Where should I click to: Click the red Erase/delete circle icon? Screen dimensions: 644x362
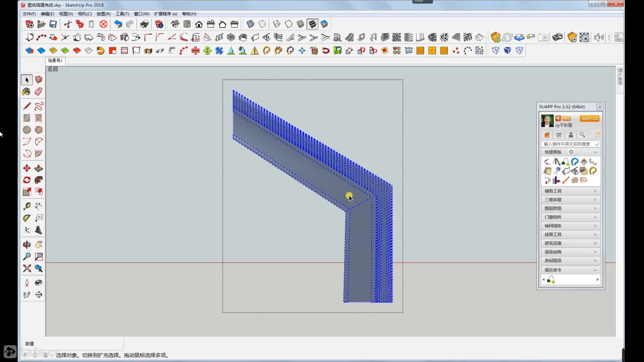(x=104, y=24)
